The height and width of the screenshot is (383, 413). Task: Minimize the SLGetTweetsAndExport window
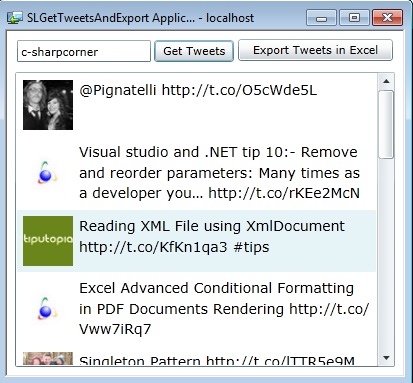pos(321,18)
